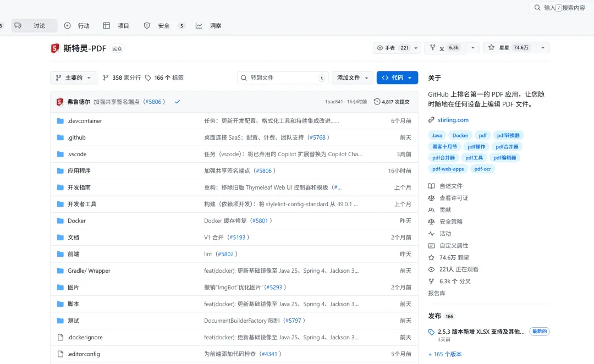594x364 pixels.
Task: Open 贡献 contributing with people icon
Action: 440,210
